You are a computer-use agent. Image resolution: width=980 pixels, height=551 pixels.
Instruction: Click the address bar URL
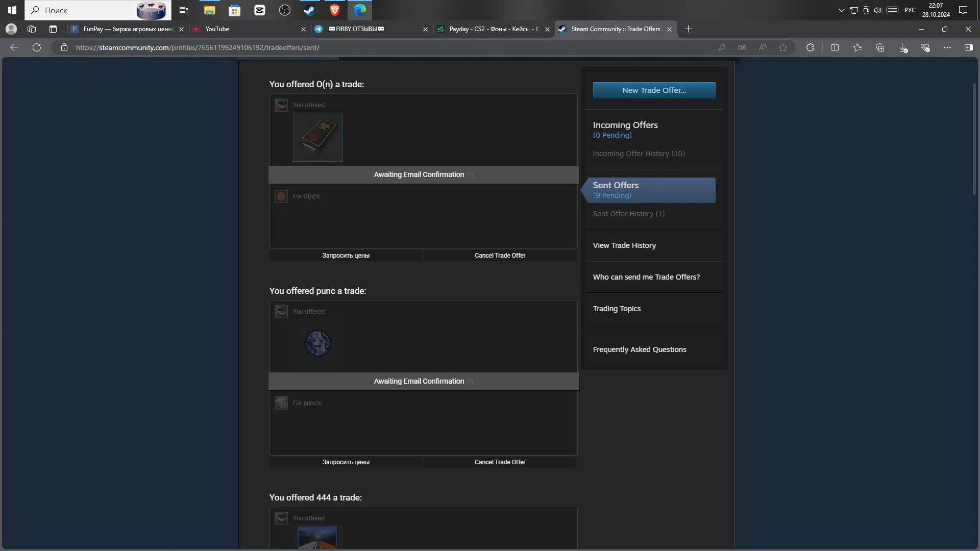click(198, 47)
